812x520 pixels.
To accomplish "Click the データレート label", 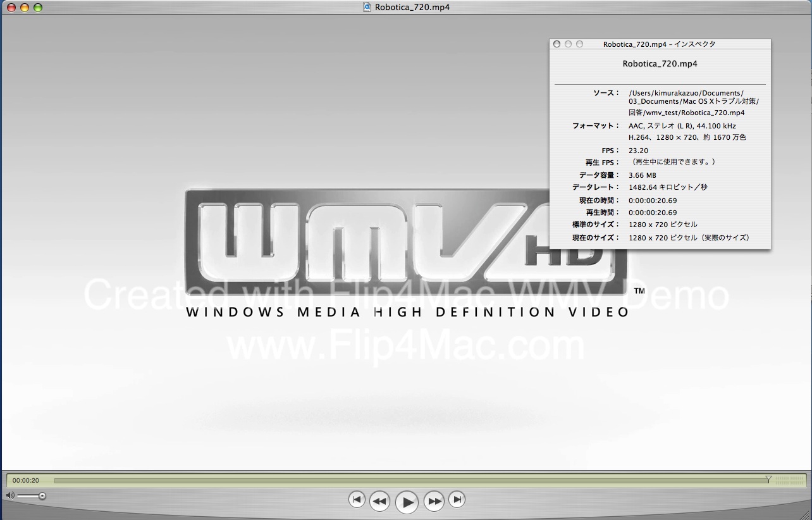I will pyautogui.click(x=596, y=187).
